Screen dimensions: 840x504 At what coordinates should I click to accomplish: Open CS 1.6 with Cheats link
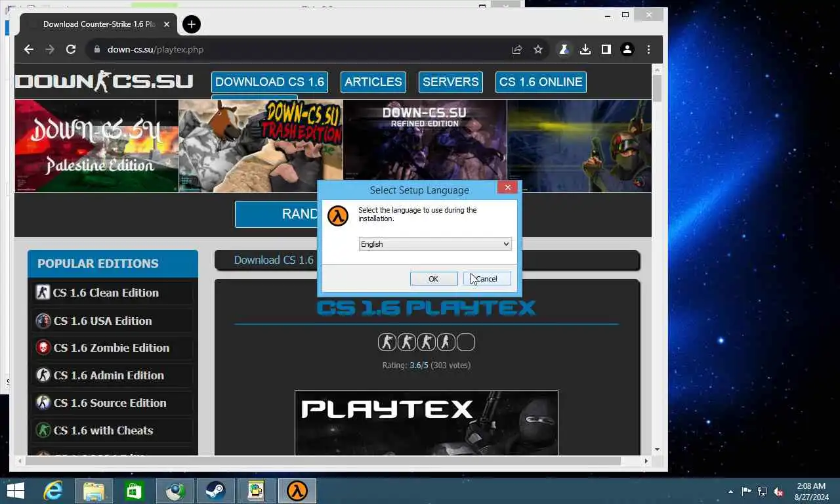(x=103, y=430)
